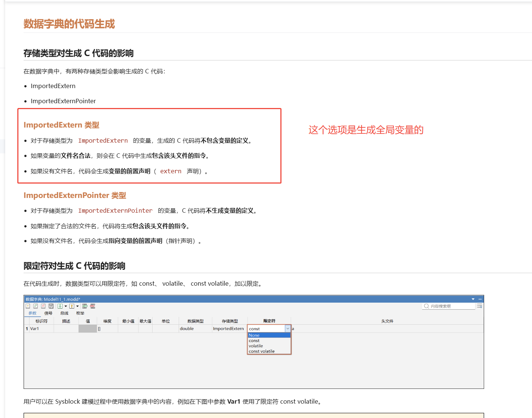The height and width of the screenshot is (418, 532).
Task: Click the 头文件 column header
Action: coord(387,321)
